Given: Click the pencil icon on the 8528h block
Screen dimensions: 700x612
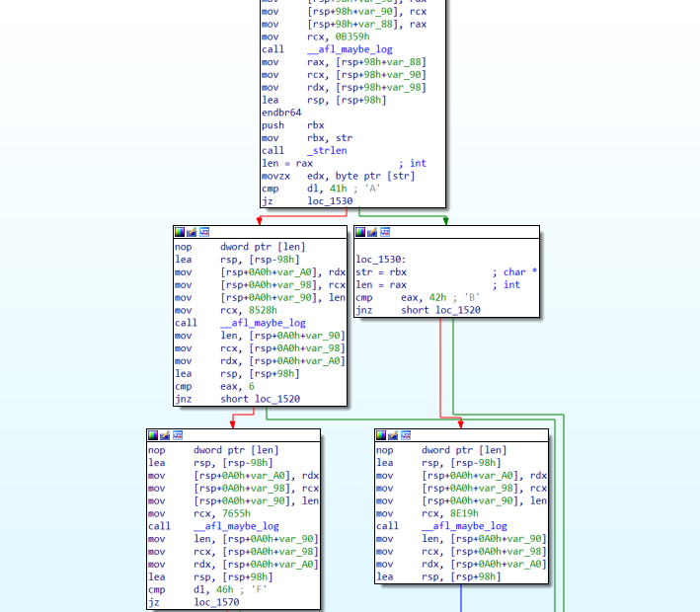Looking at the screenshot, I should click(192, 232).
